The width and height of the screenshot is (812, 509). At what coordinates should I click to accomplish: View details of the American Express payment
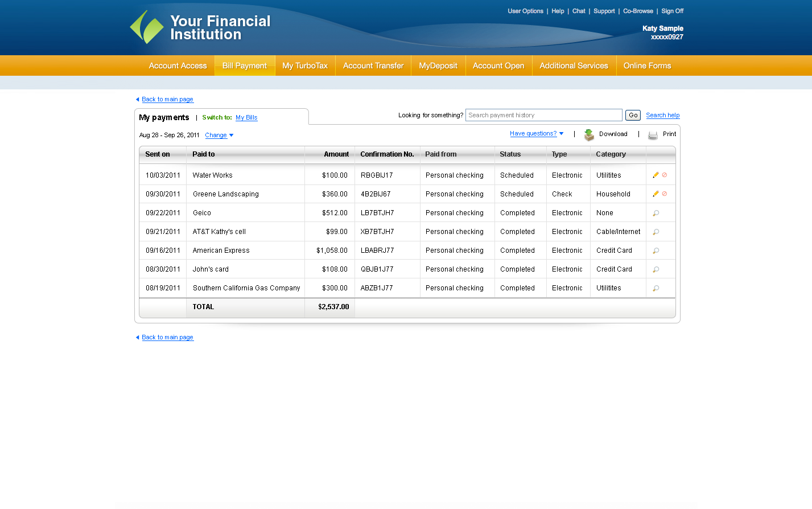point(656,250)
